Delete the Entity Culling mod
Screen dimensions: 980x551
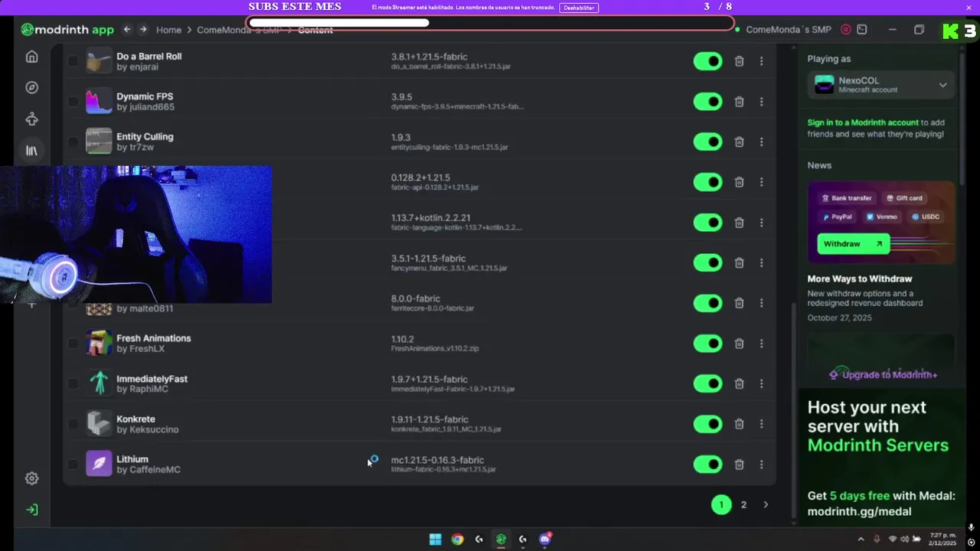[739, 142]
